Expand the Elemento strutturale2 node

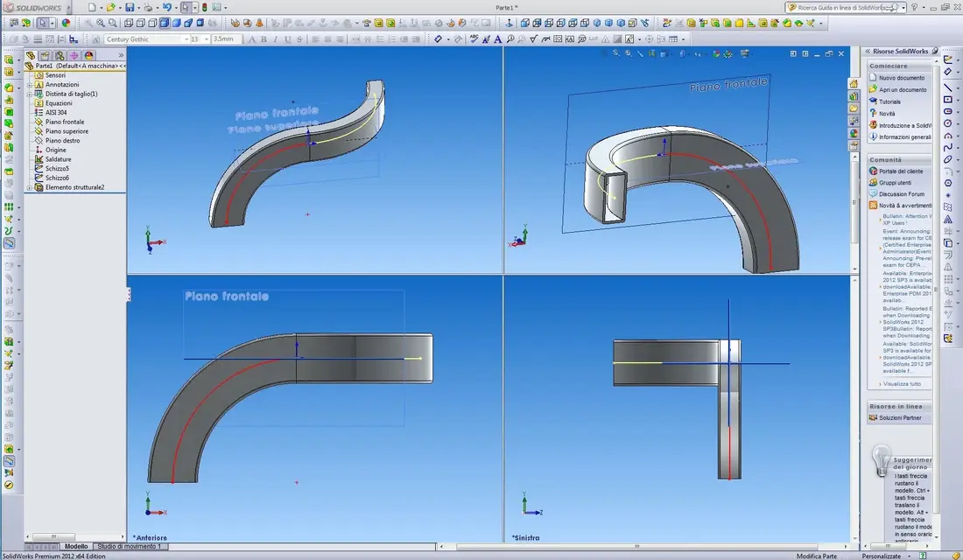29,187
